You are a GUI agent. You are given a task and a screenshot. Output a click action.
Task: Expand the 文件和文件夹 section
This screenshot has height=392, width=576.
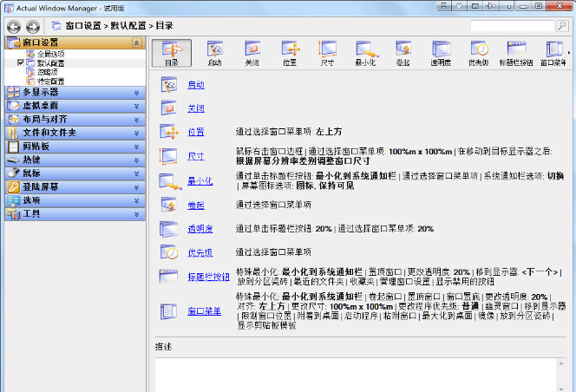(75, 133)
